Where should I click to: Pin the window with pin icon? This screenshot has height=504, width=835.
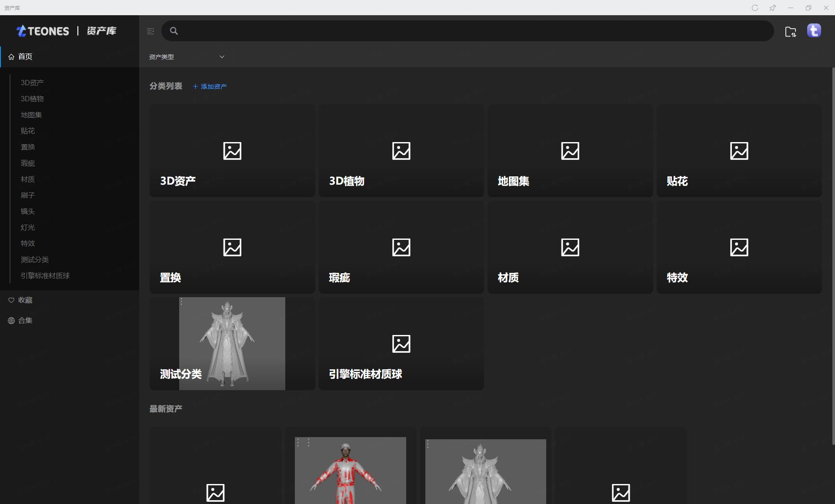[773, 8]
